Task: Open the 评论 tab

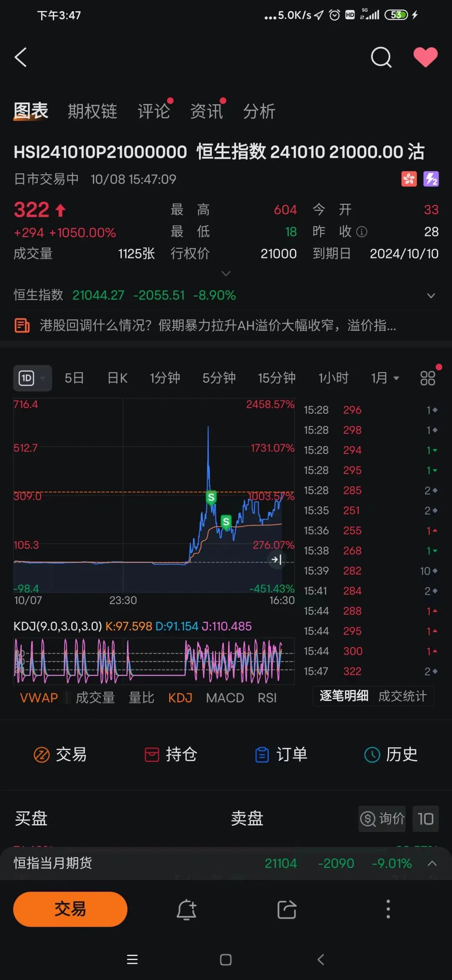Action: (154, 111)
